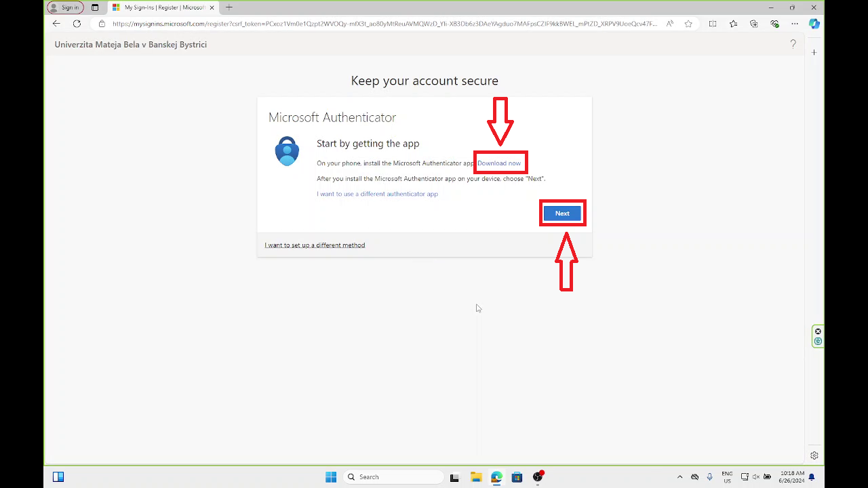Open Browser essentials icon
This screenshot has height=488, width=868.
[x=774, y=24]
